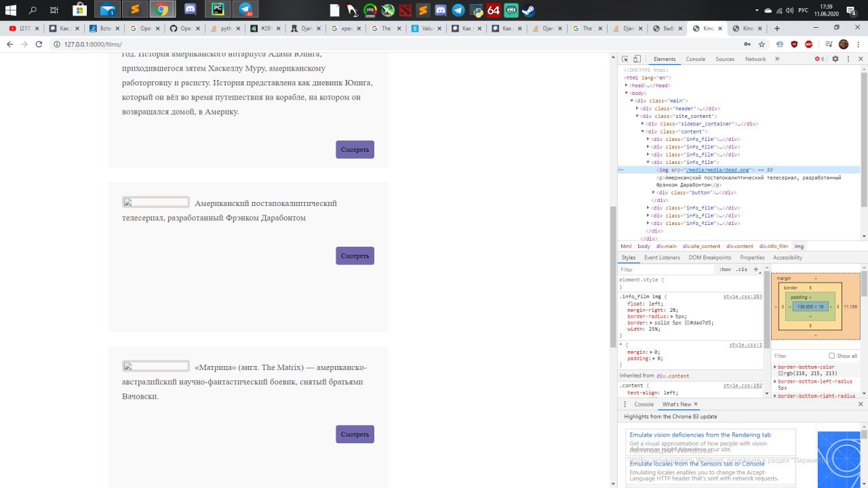Expand the sidebar_container div node
This screenshot has height=488, width=868.
point(643,124)
